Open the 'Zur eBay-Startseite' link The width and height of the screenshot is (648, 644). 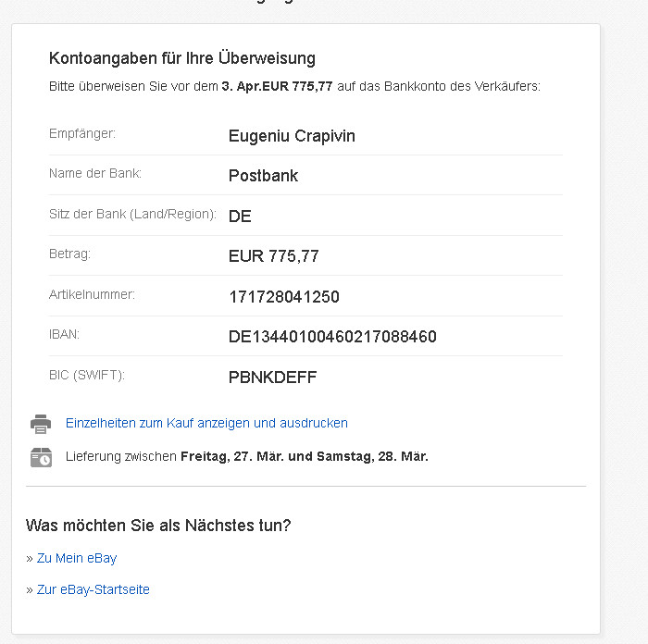pos(93,589)
